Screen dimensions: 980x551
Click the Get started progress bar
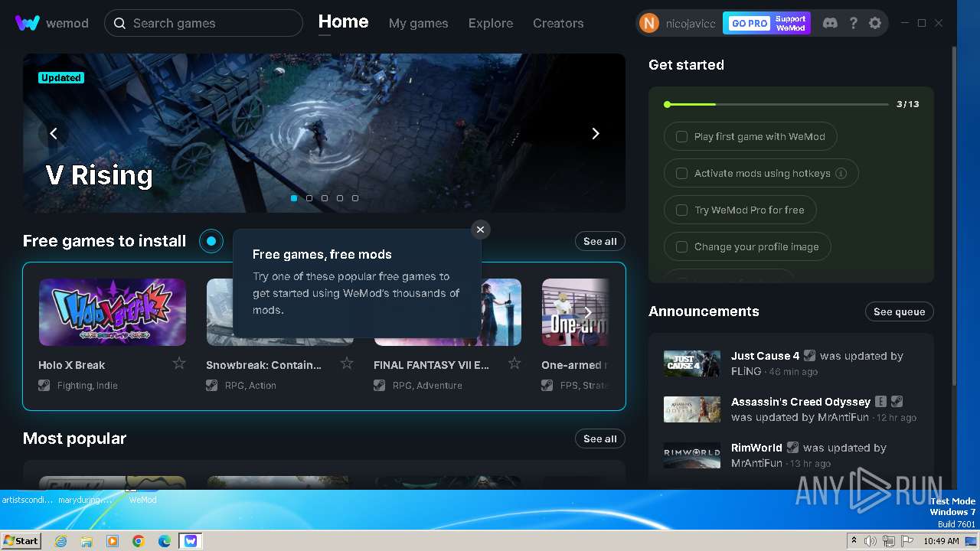click(776, 104)
